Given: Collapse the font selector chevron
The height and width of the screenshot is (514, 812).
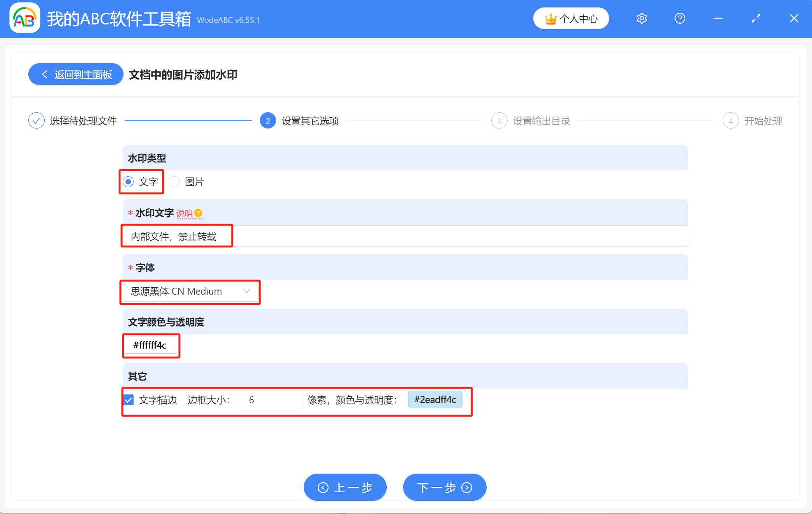Looking at the screenshot, I should point(247,290).
